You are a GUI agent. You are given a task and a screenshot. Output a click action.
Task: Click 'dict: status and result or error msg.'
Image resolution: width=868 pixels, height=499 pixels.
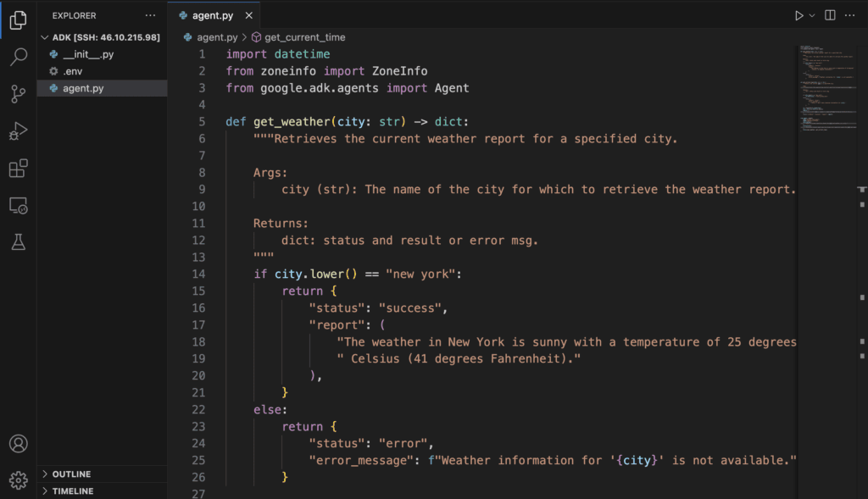[410, 241]
